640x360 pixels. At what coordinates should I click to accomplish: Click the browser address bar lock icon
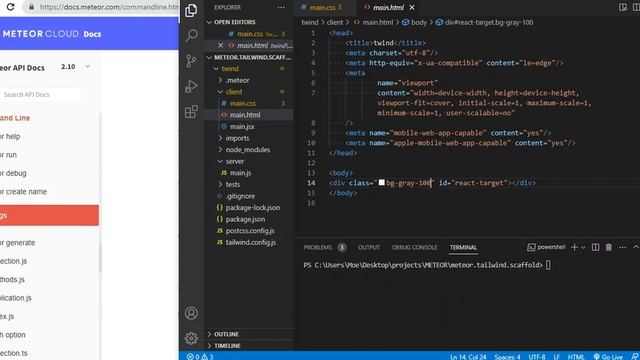(31, 7)
